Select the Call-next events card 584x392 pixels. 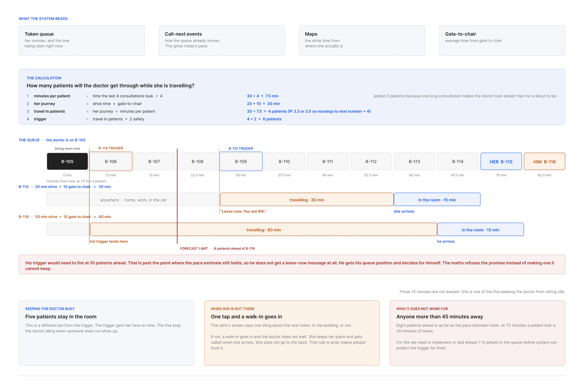tap(222, 41)
